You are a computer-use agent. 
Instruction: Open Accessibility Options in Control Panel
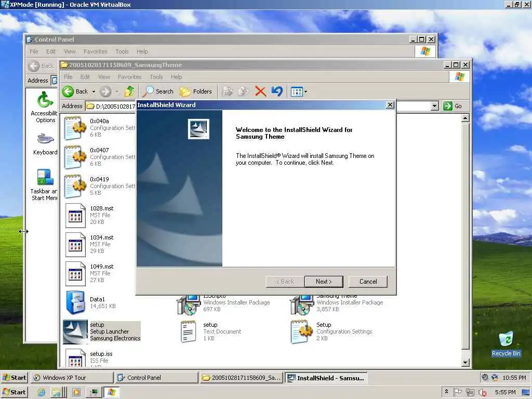tap(45, 107)
